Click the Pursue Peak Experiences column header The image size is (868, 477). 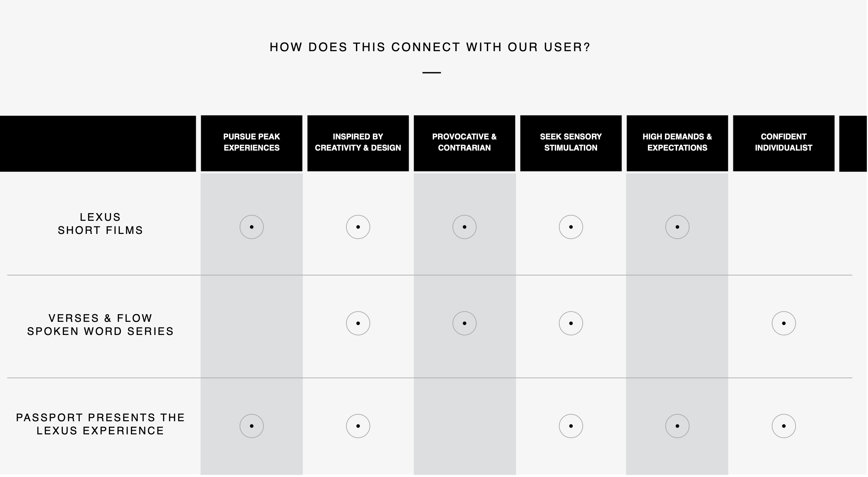(x=252, y=143)
